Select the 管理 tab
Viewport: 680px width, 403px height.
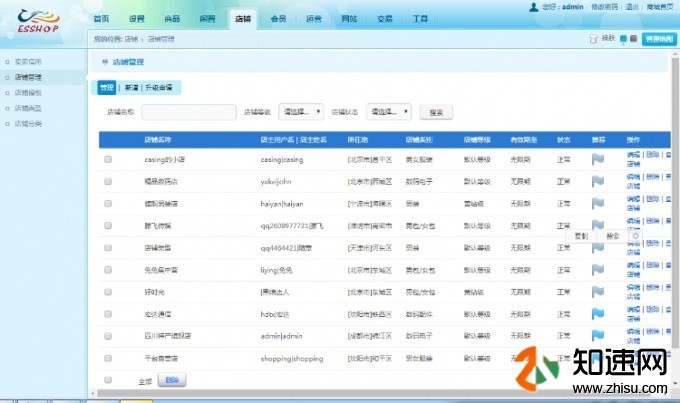tap(107, 88)
